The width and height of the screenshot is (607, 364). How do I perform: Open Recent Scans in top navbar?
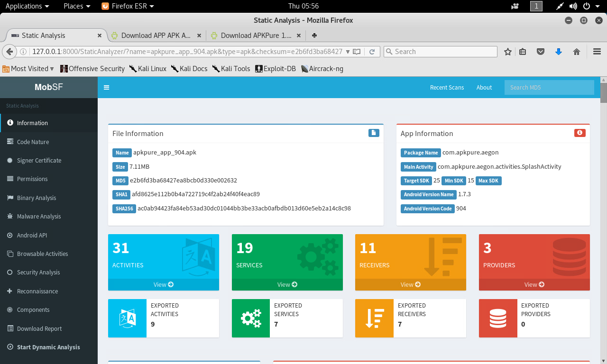point(447,87)
